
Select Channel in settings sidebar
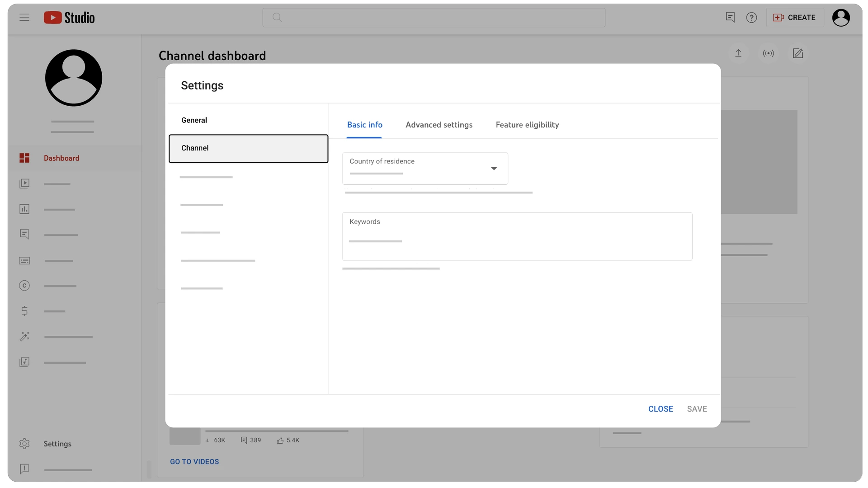pos(248,148)
